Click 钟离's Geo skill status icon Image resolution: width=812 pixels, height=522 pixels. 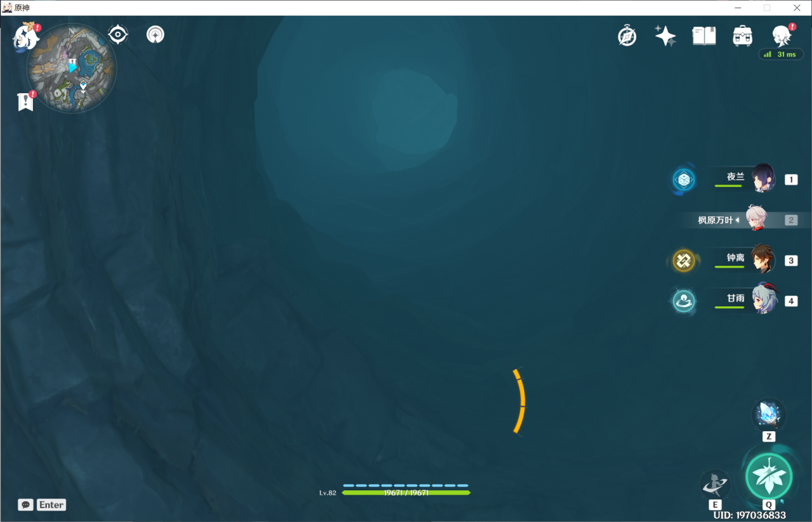(x=684, y=260)
